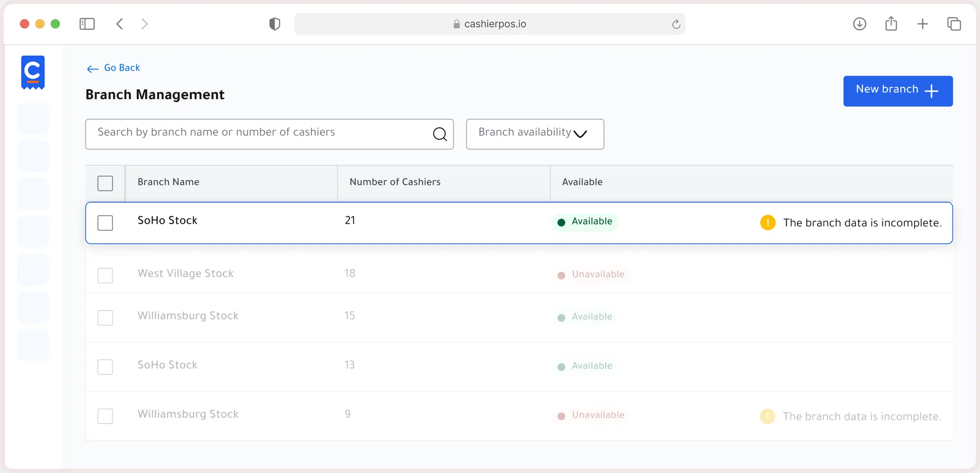The height and width of the screenshot is (473, 980).
Task: Click incomplete data message in highlighted SoHo row
Action: [863, 223]
